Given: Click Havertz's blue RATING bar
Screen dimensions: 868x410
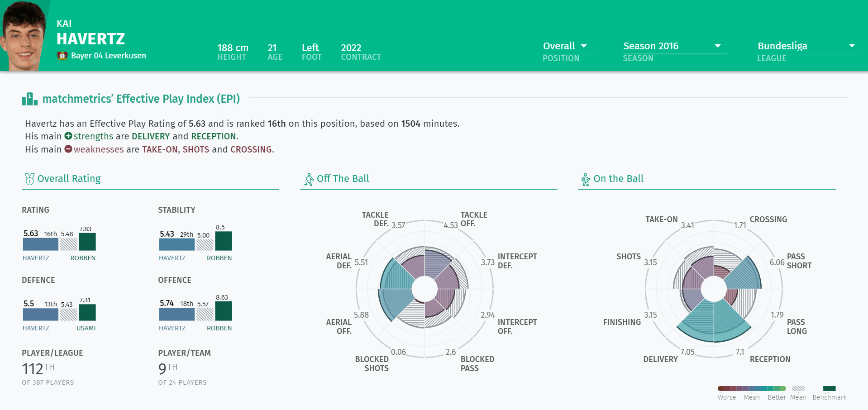Looking at the screenshot, I should [x=41, y=244].
